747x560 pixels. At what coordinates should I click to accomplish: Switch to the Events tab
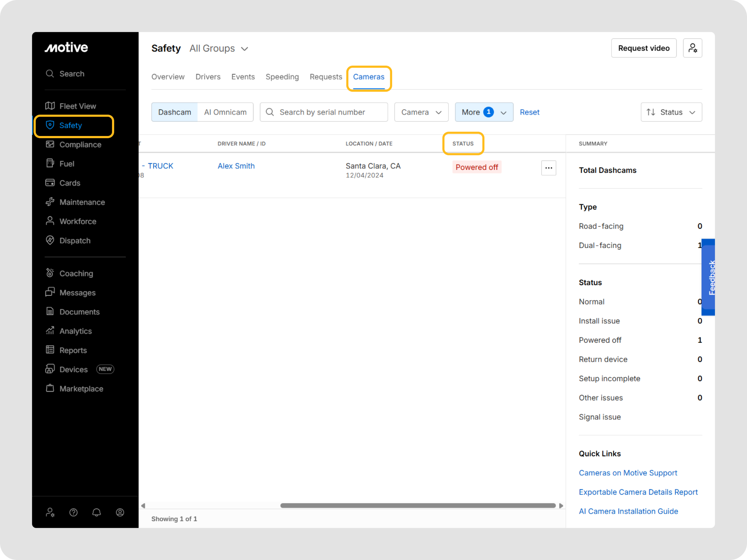click(243, 77)
